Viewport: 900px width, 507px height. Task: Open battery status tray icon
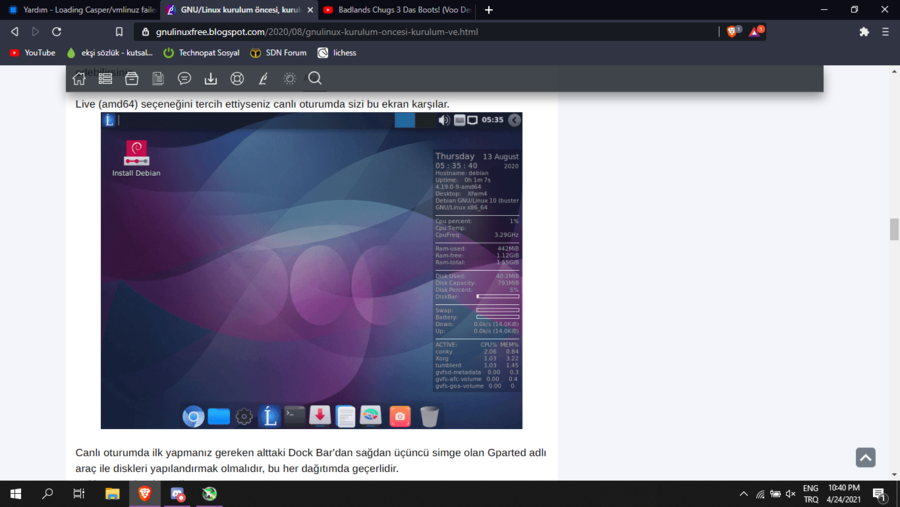(775, 494)
